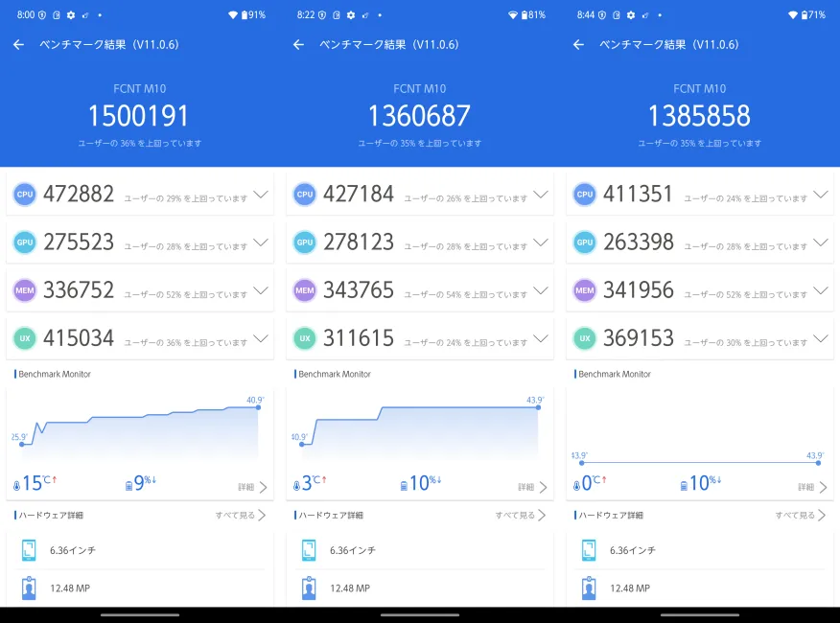Viewport: 840px width, 623px height.
Task: Tap '6.36インチ' on the 8:44 screen
Action: click(x=633, y=550)
